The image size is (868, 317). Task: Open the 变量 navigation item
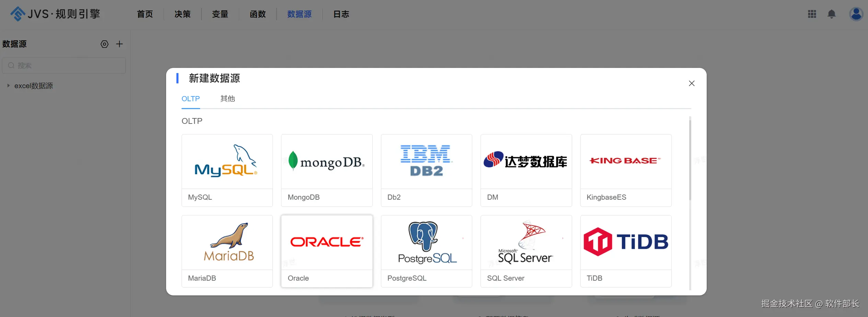pyautogui.click(x=220, y=14)
